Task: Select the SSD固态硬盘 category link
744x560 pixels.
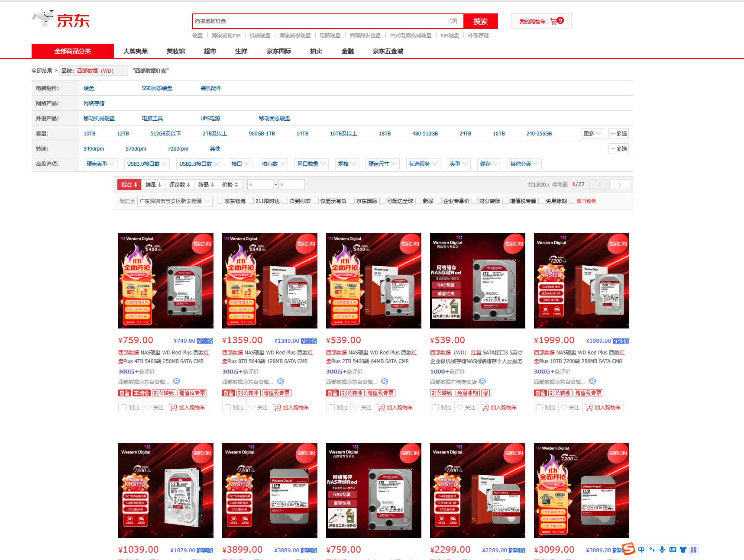Action: coord(157,88)
